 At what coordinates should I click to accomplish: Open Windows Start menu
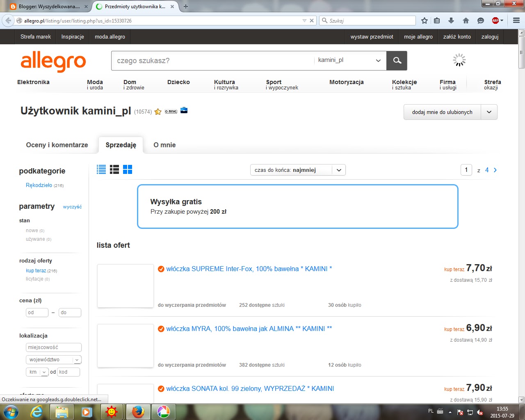click(x=11, y=411)
